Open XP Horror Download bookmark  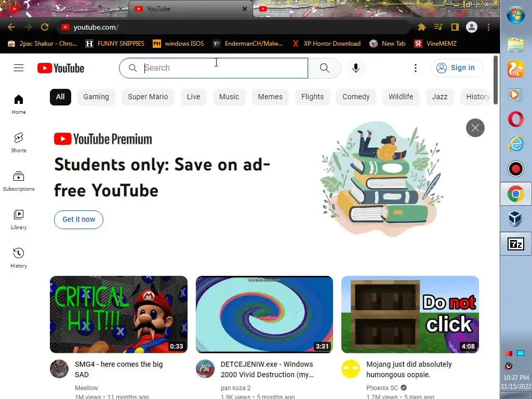click(x=326, y=44)
